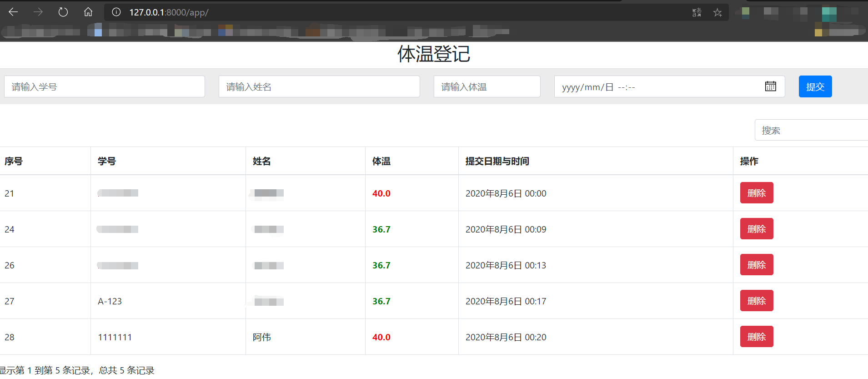Click the date-time input field
The image size is (868, 379).
[669, 86]
